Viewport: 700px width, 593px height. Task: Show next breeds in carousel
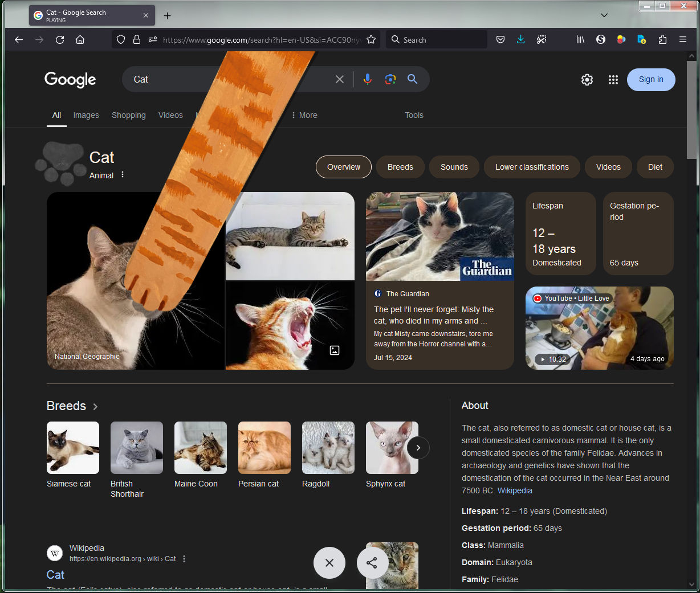[x=418, y=448]
